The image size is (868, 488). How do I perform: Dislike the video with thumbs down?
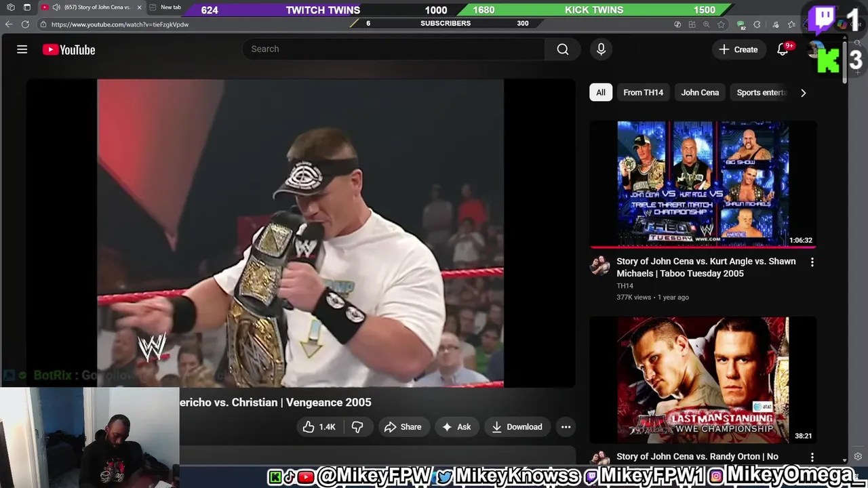(357, 427)
